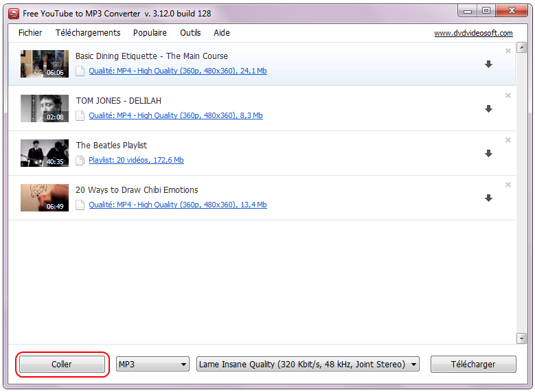Remove The Beatles Playlist with its X icon

pos(508,140)
